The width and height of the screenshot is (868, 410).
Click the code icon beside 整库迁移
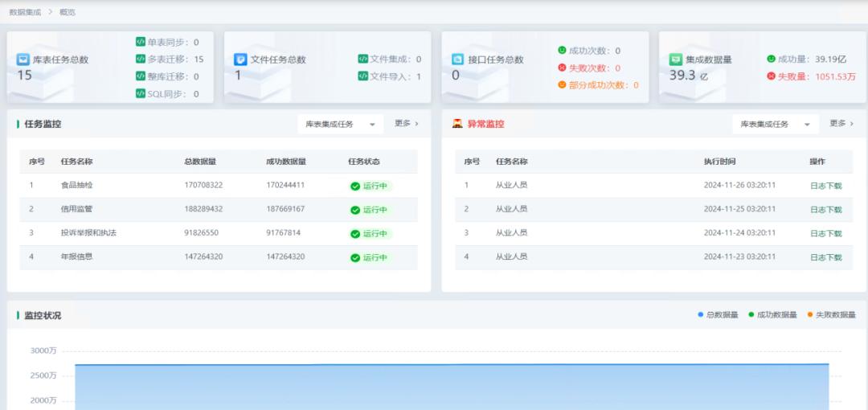[x=141, y=76]
